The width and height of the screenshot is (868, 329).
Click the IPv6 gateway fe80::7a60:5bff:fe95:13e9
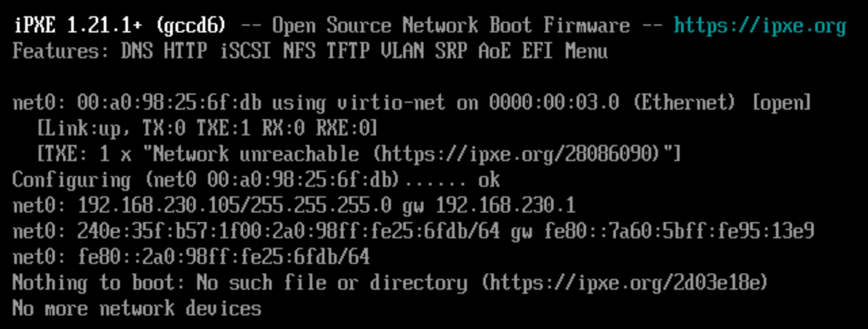(x=679, y=232)
